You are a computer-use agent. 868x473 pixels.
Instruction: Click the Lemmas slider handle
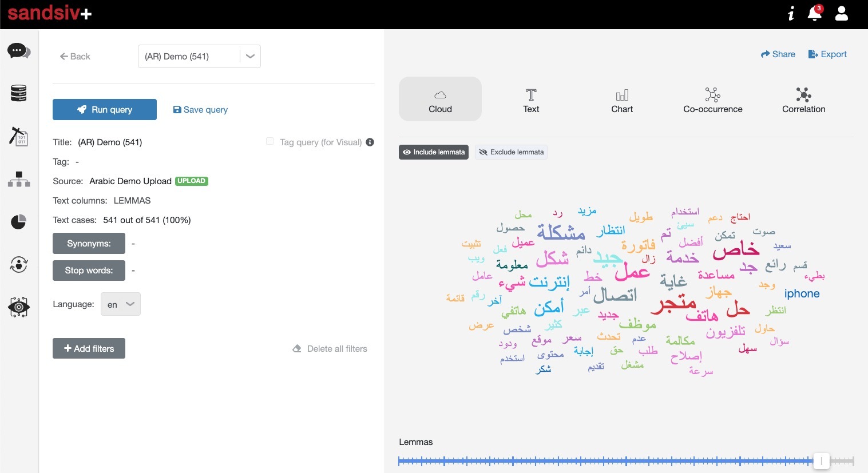(821, 460)
